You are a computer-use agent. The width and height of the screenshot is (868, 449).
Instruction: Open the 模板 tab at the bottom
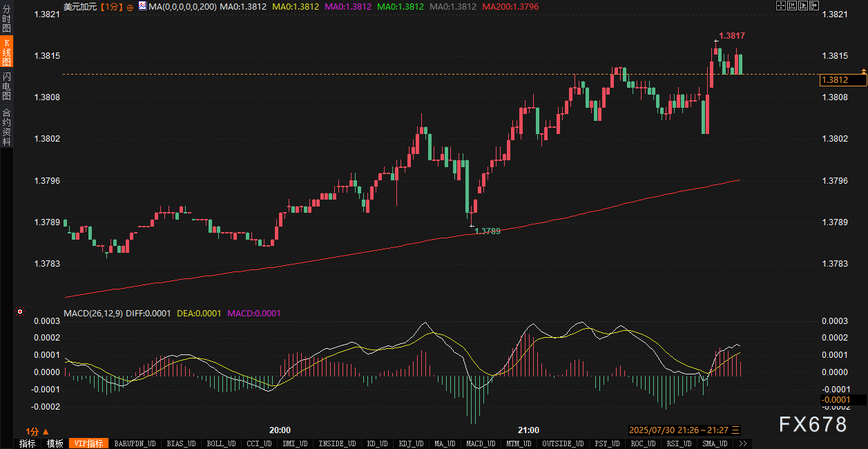tap(55, 443)
